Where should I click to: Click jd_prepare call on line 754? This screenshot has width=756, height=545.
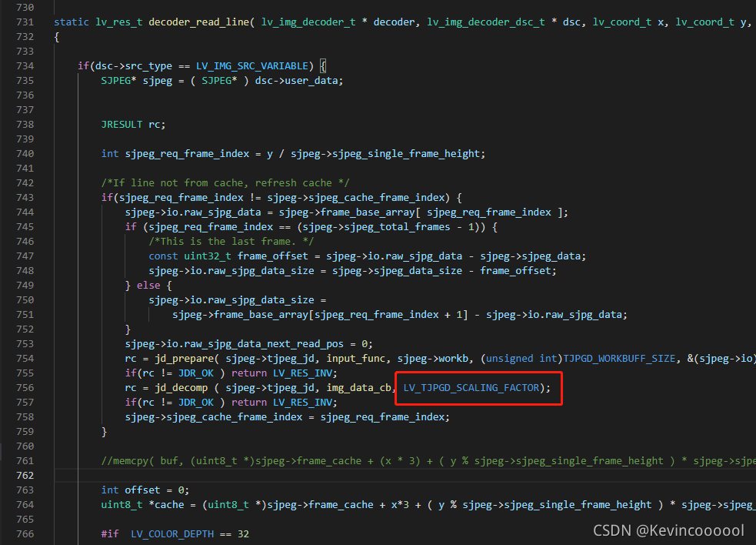[184, 359]
